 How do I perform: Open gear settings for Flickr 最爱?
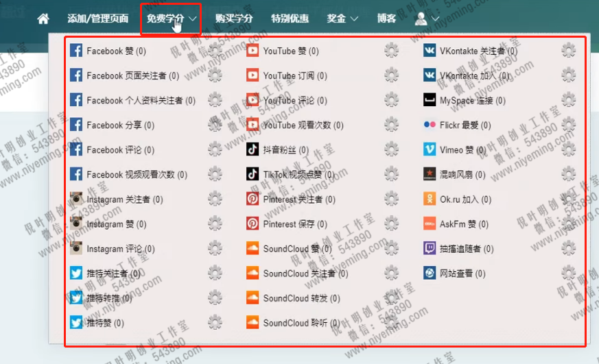[x=568, y=125]
